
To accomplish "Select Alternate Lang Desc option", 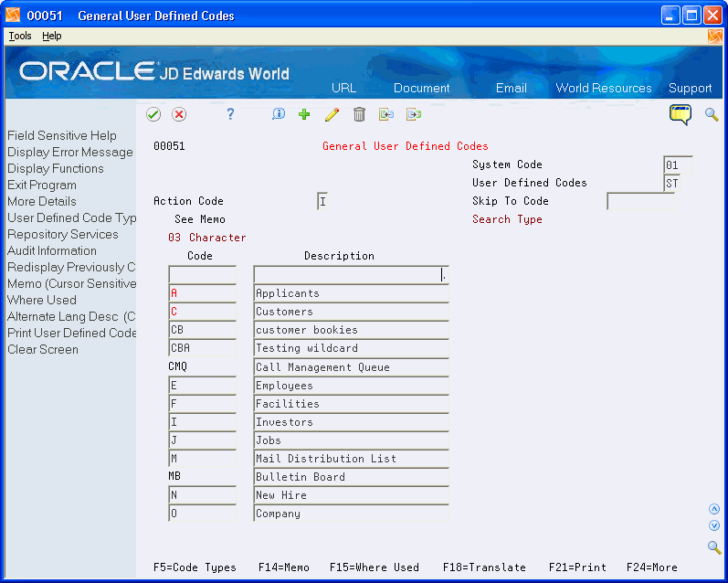I will click(71, 316).
